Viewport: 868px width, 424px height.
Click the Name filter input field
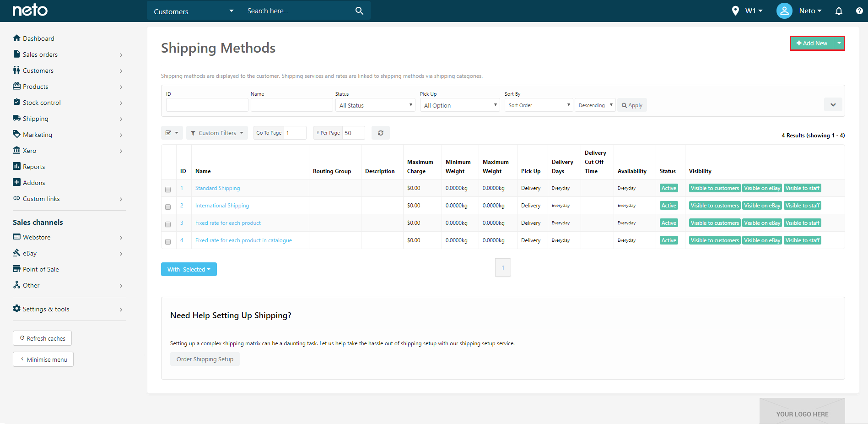(x=292, y=105)
